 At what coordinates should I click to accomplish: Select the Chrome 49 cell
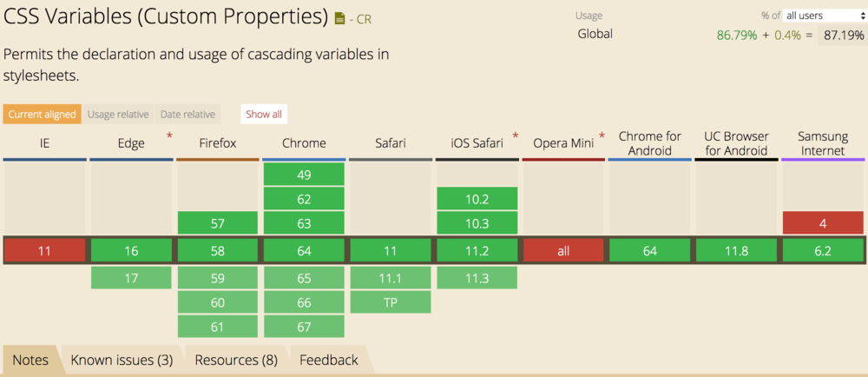[304, 175]
